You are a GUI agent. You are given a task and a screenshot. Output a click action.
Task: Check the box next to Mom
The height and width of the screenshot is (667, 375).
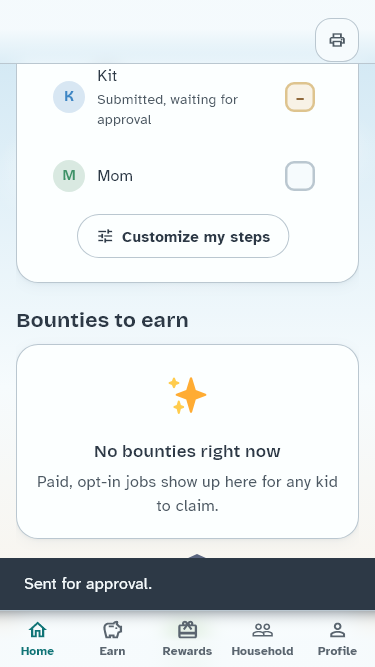(300, 176)
